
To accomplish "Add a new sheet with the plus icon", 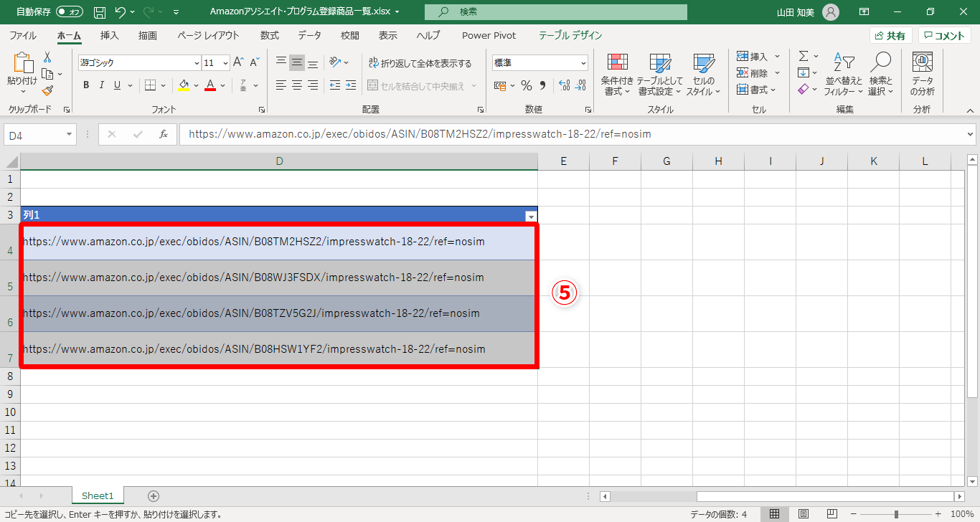I will [153, 495].
